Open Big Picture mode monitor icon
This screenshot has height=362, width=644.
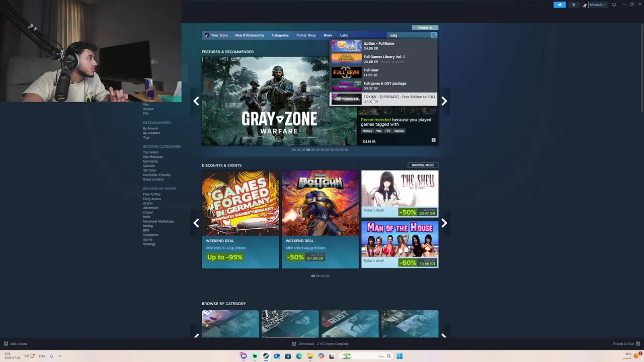(x=614, y=5)
